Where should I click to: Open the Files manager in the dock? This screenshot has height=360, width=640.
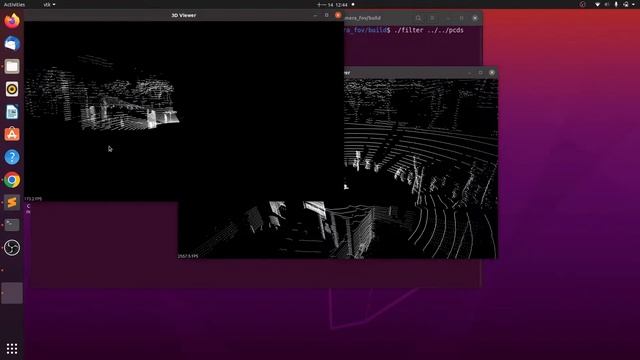click(12, 66)
